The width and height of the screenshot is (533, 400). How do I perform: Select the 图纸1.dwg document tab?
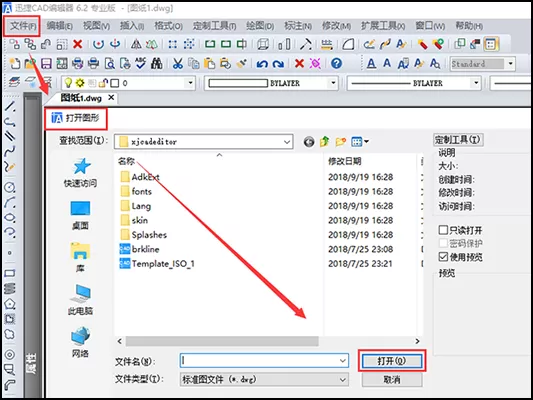(81, 98)
